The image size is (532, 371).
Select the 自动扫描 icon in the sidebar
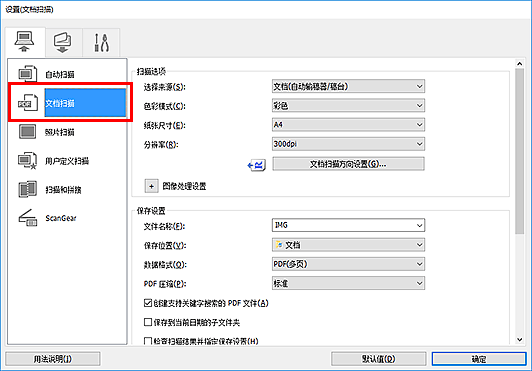(x=27, y=74)
